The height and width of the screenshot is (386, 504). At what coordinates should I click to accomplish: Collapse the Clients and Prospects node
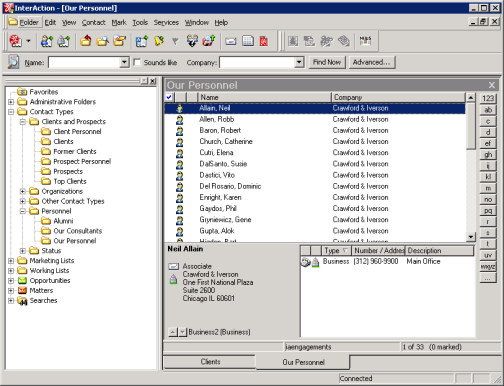(23, 122)
